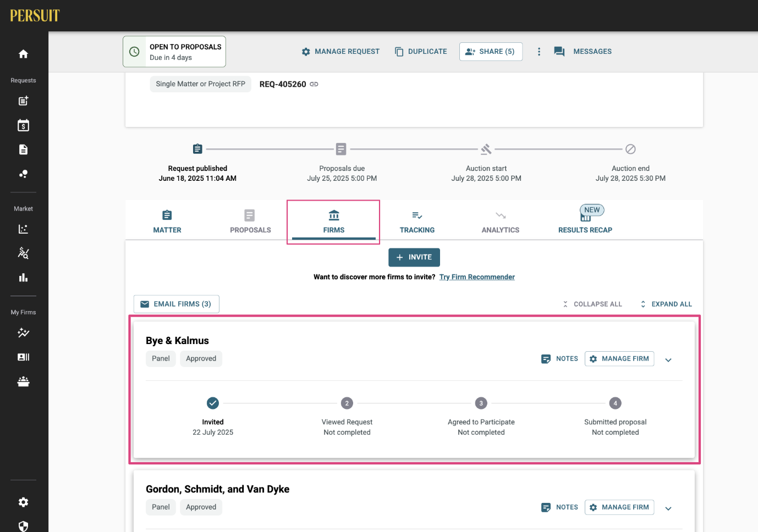This screenshot has height=532, width=758.
Task: Select the Firms tab
Action: pyautogui.click(x=334, y=221)
